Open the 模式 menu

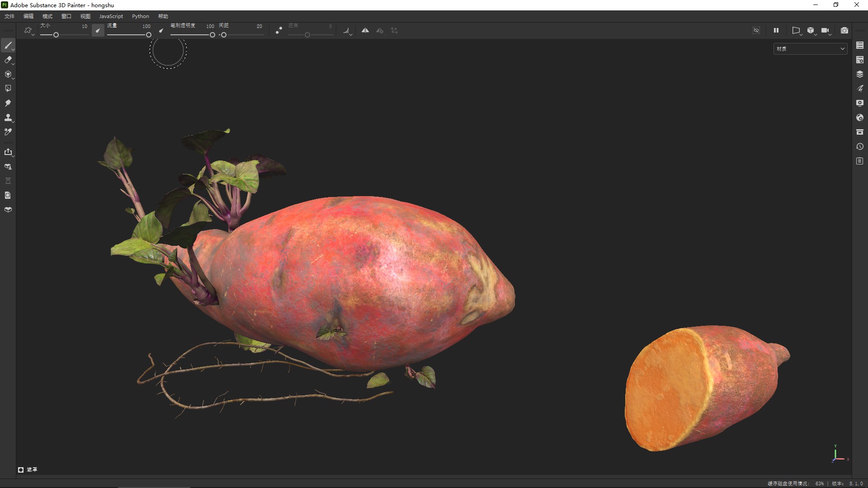tap(47, 16)
